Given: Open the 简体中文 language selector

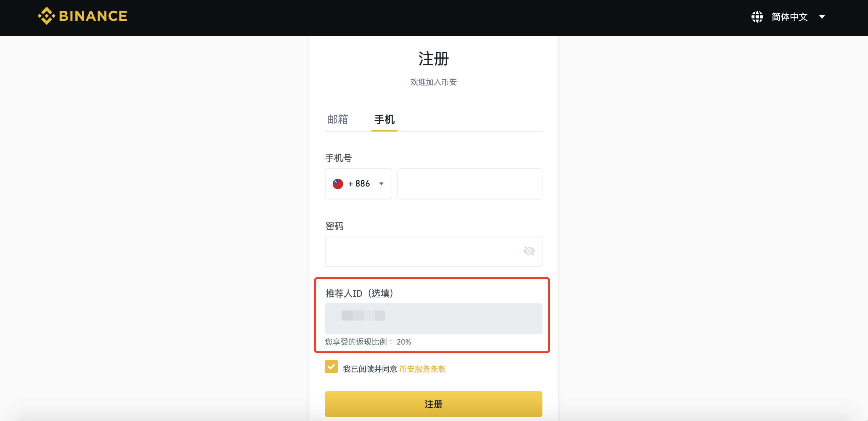Looking at the screenshot, I should point(789,17).
